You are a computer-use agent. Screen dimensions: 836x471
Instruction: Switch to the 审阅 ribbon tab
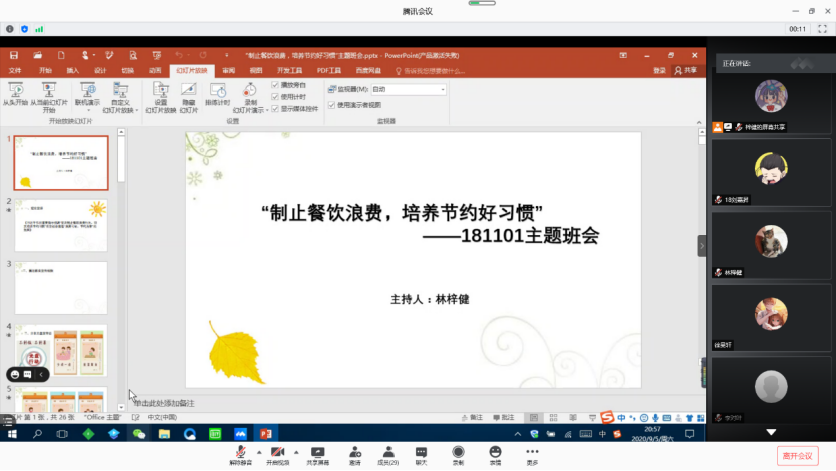tap(229, 70)
